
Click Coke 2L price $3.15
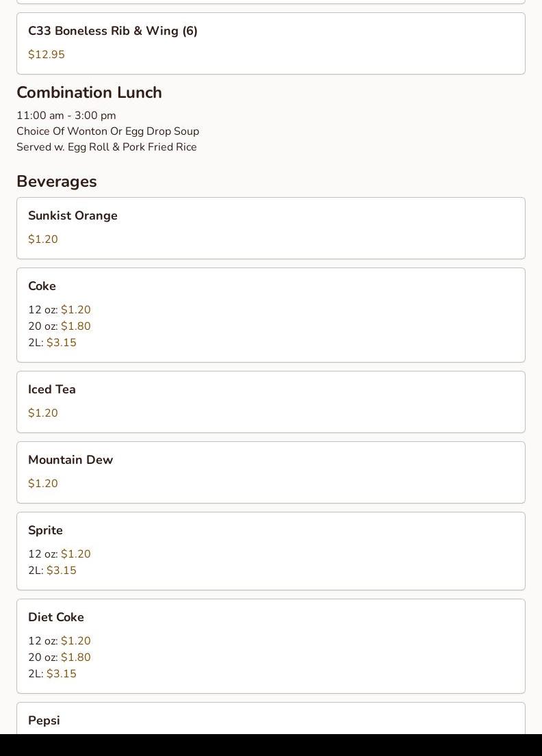tap(61, 343)
